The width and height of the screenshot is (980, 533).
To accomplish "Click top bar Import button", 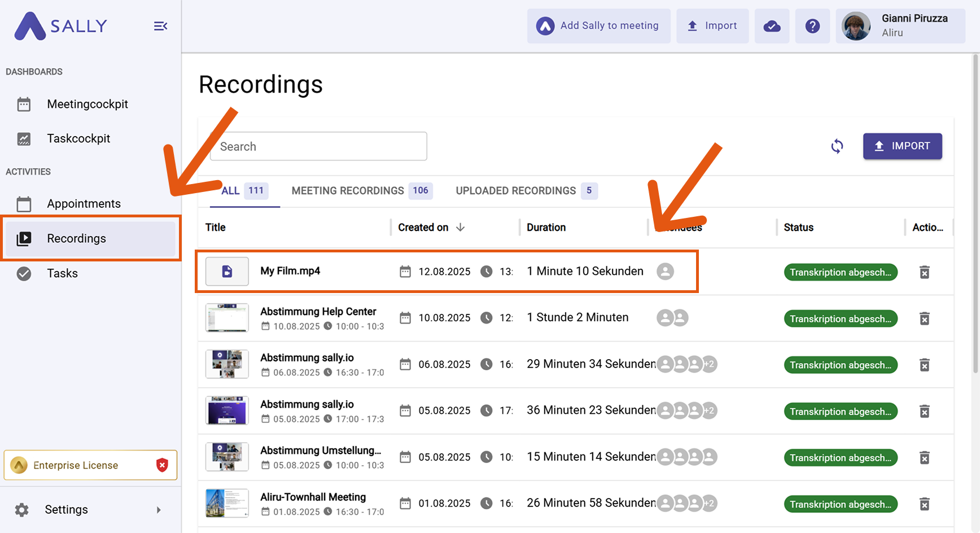I will (x=712, y=26).
